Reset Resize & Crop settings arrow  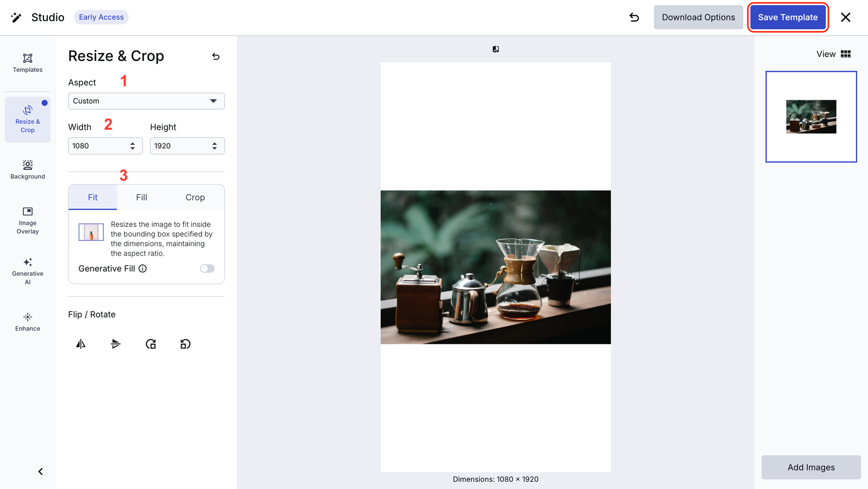(x=216, y=56)
